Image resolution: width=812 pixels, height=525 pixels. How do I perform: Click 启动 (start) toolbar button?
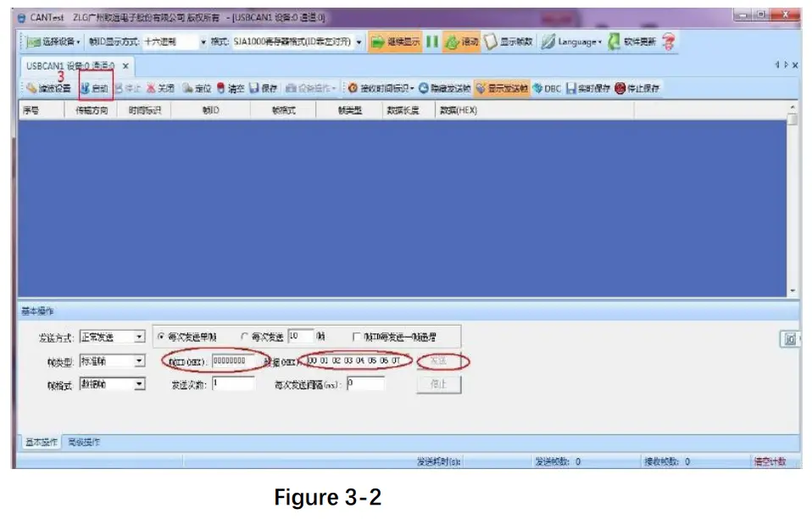click(94, 88)
